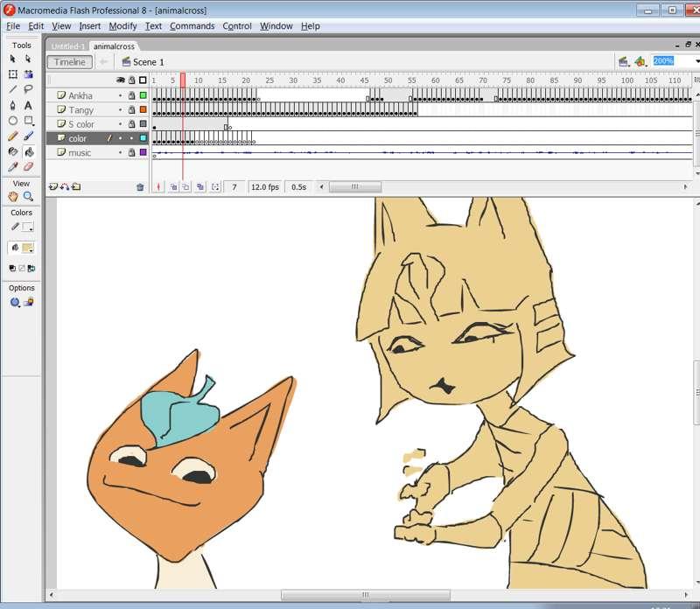700x609 pixels.
Task: Select the Subselection tool
Action: (x=28, y=59)
